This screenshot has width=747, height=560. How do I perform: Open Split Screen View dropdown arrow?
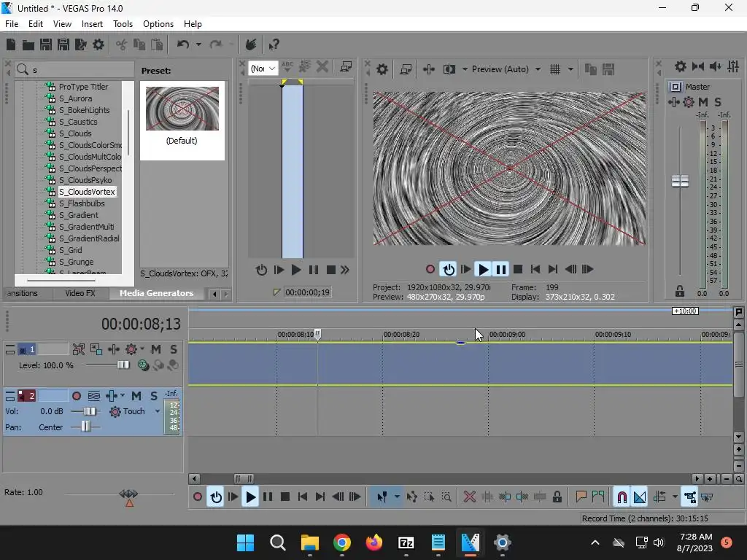click(465, 69)
